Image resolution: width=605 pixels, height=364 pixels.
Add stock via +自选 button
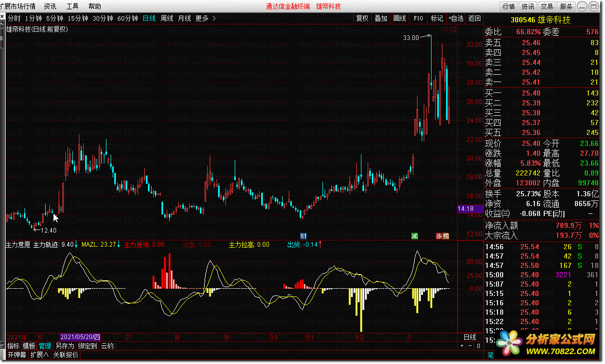(x=455, y=18)
